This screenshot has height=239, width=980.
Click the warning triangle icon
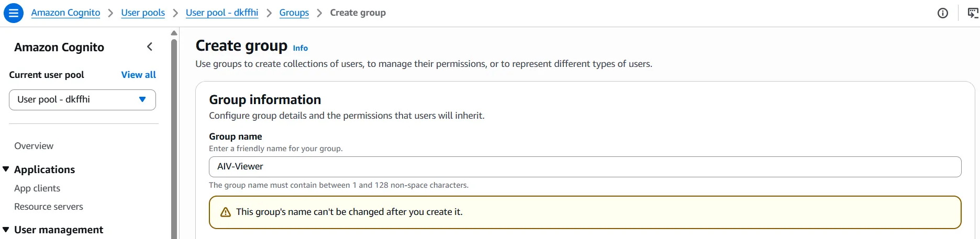tap(226, 212)
